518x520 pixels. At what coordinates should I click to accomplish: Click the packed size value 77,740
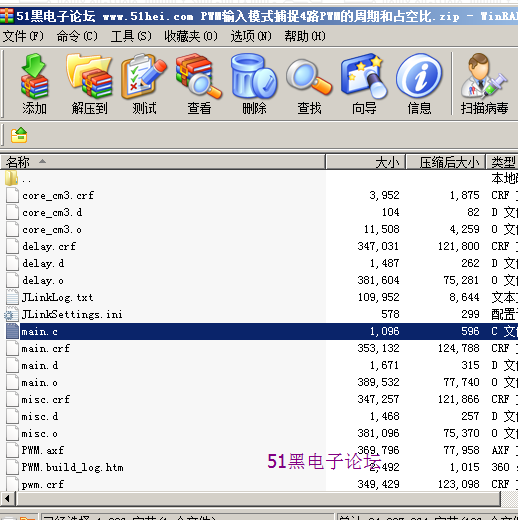[461, 382]
